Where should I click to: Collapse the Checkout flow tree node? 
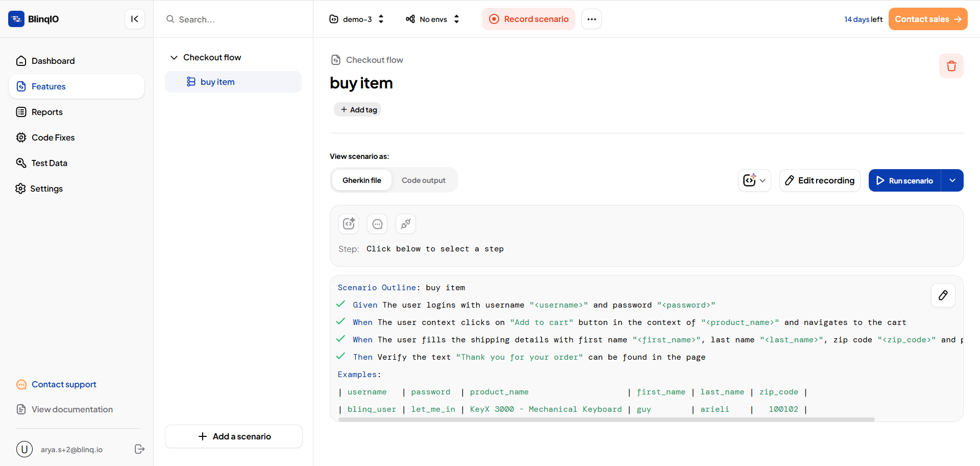(174, 57)
